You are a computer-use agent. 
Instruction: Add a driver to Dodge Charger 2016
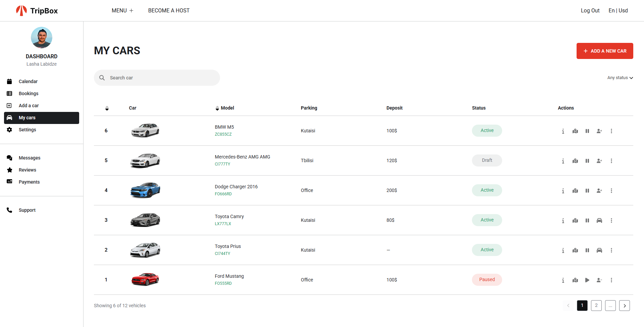coord(599,191)
